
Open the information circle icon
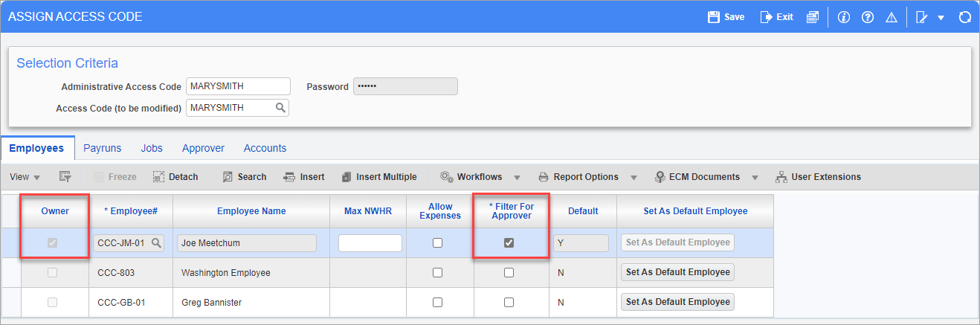(843, 17)
